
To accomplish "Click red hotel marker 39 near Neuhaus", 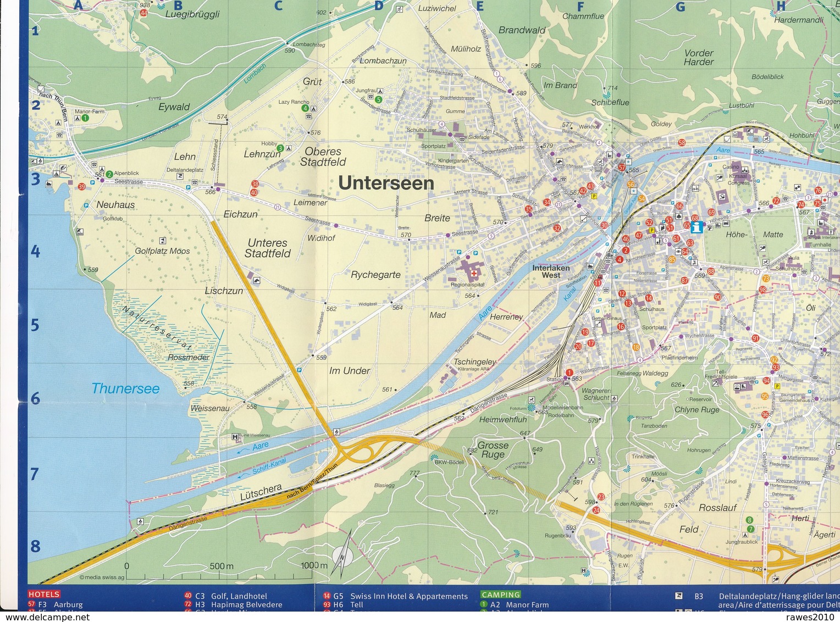I will (x=81, y=187).
